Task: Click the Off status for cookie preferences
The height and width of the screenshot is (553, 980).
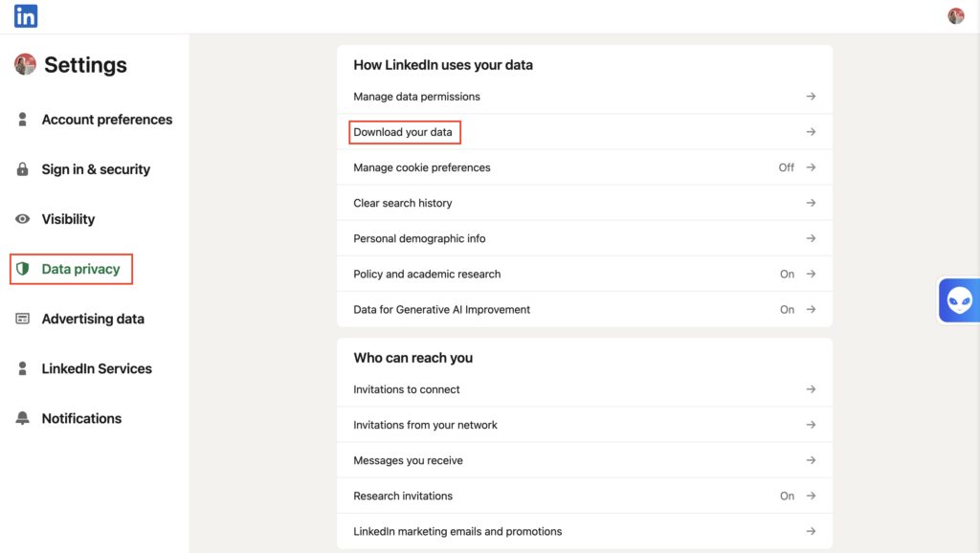Action: tap(787, 167)
